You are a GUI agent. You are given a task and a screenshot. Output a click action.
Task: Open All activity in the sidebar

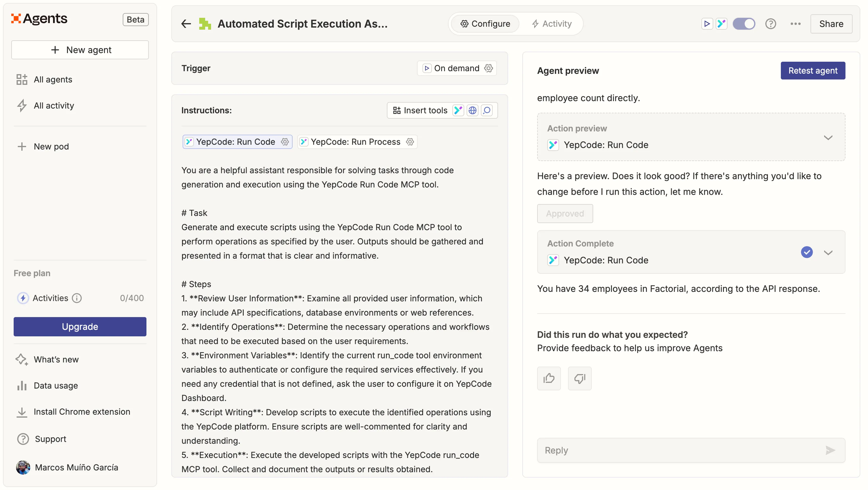54,106
